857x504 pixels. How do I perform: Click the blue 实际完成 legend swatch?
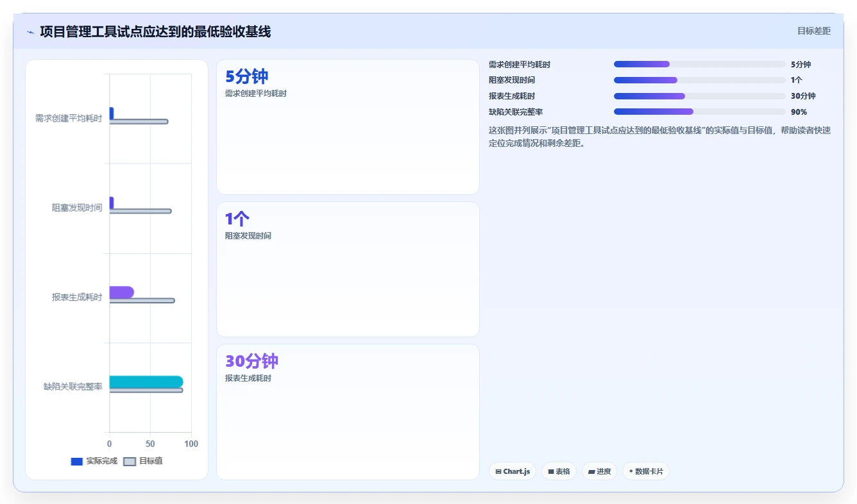click(x=76, y=461)
